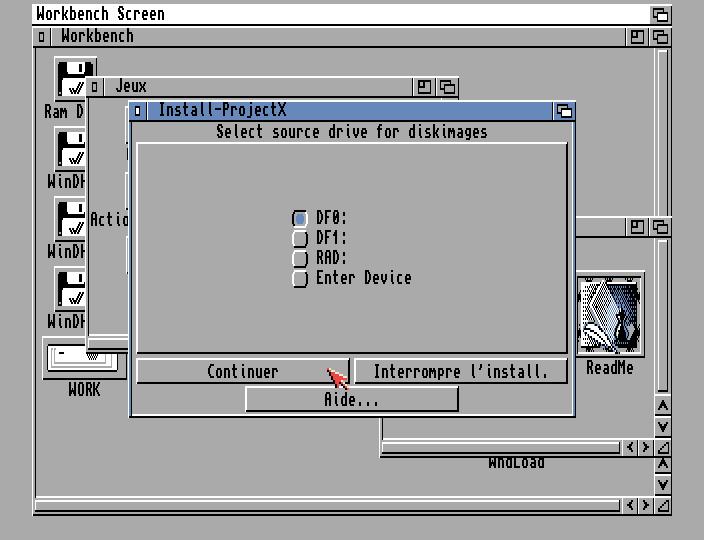Click depth gadget of Install-ProjectX window

pos(564,111)
